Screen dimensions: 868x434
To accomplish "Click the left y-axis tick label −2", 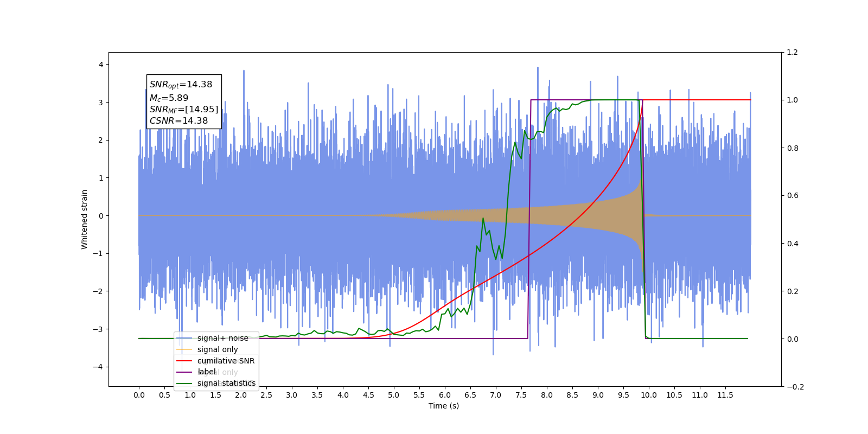I will click(98, 291).
